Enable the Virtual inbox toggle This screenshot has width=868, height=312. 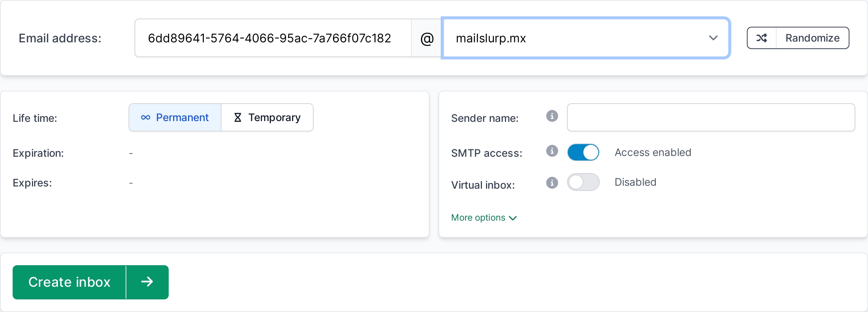pyautogui.click(x=583, y=182)
